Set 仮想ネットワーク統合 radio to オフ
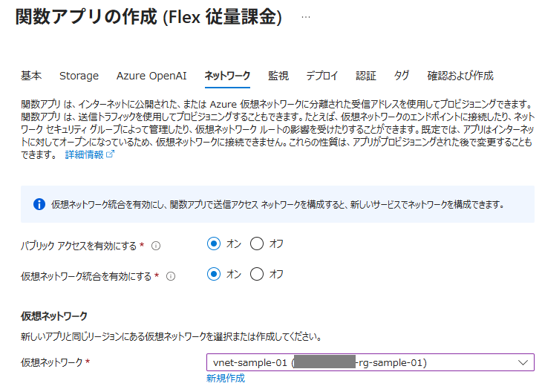This screenshot has height=392, width=542. click(256, 274)
